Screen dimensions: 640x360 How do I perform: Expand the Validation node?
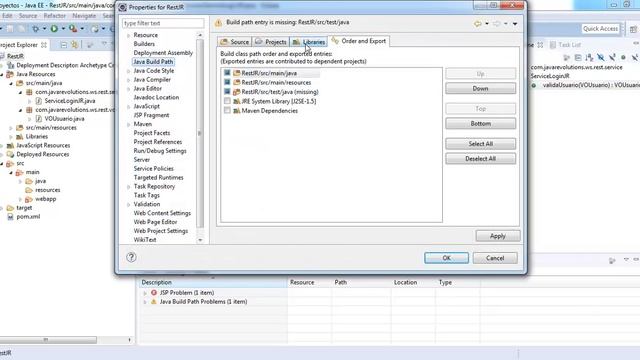pos(128,204)
